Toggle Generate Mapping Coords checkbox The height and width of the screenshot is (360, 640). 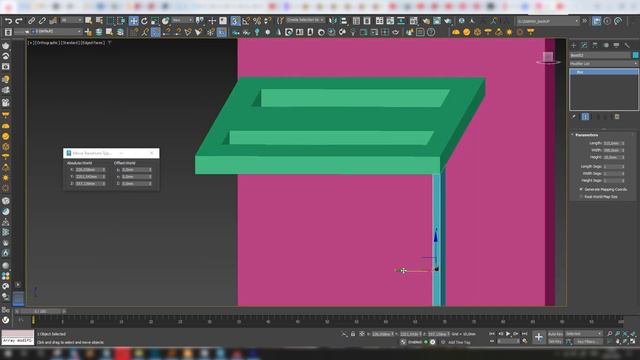(581, 189)
